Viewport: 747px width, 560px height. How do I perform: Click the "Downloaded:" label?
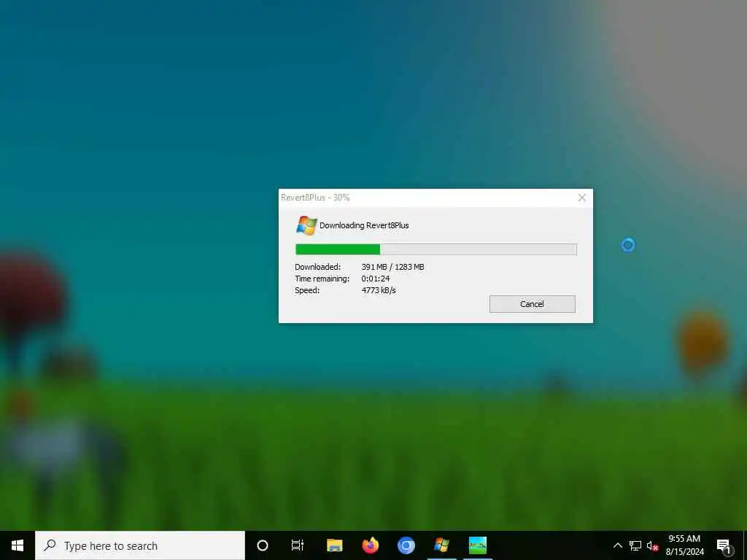[318, 267]
